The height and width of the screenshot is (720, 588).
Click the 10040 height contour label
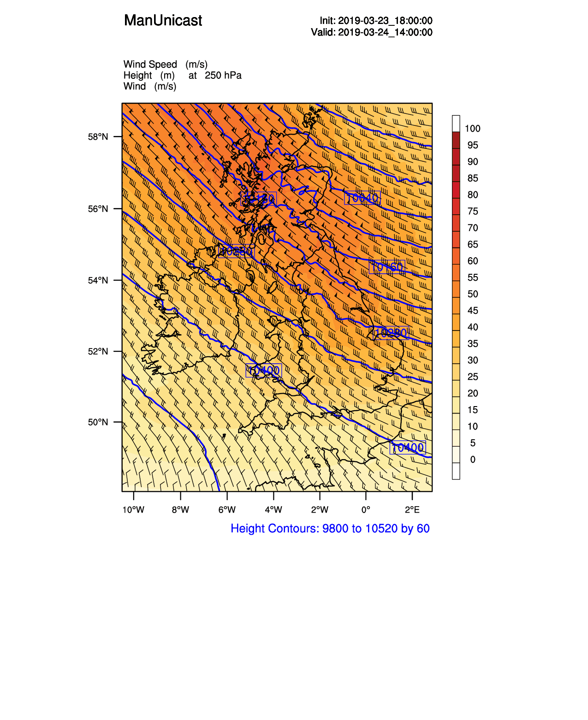[x=362, y=198]
